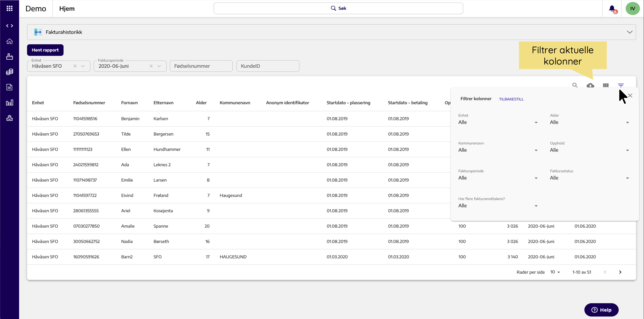Viewport: 644px width, 319px height.
Task: Sort by Enhet column header
Action: (38, 103)
